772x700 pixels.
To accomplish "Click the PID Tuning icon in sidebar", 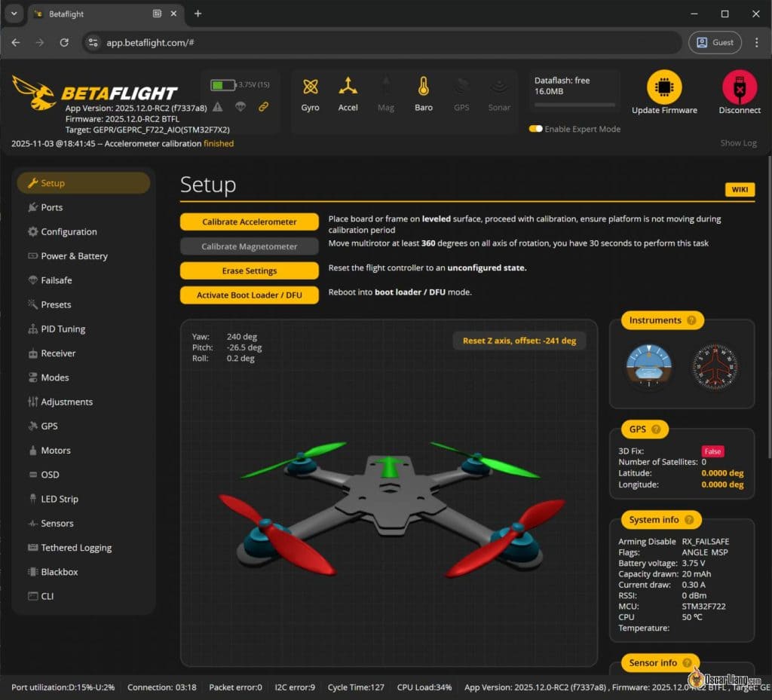I will [33, 329].
